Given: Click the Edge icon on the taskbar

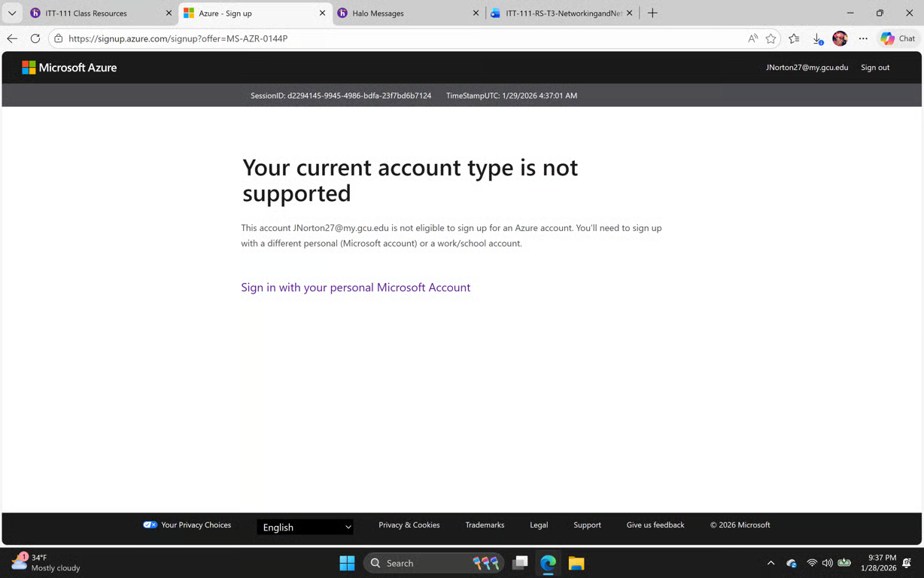Looking at the screenshot, I should [548, 563].
